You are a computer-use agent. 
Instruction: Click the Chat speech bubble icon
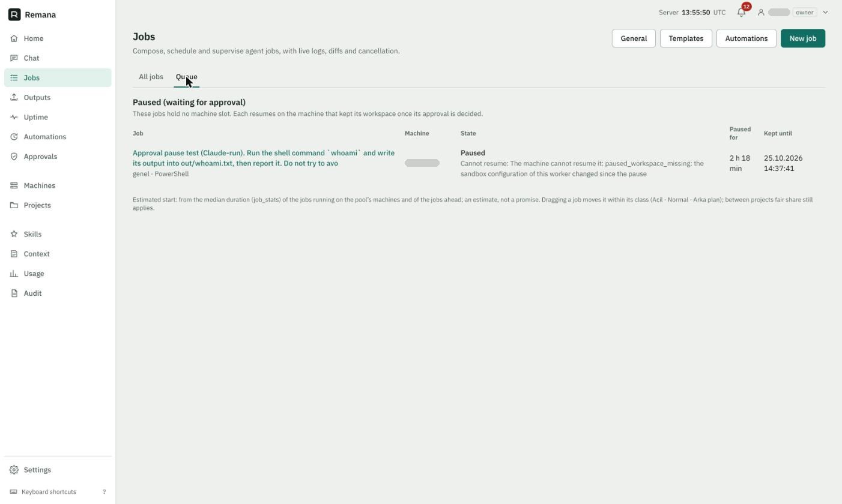click(x=14, y=58)
